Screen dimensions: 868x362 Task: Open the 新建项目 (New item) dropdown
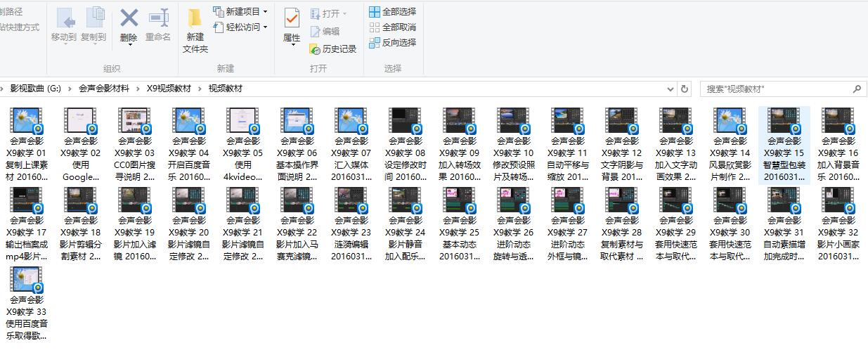coord(240,11)
